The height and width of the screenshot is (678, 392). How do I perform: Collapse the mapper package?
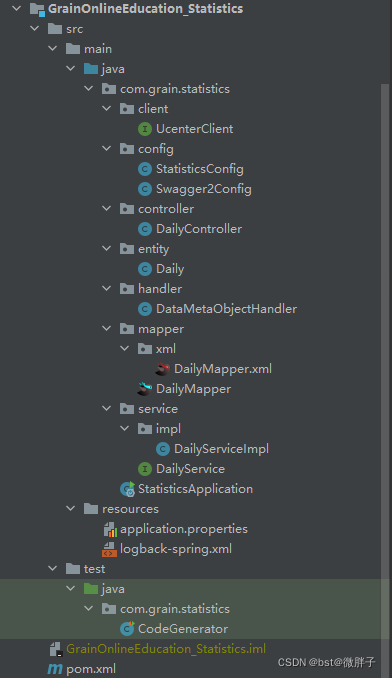click(106, 328)
